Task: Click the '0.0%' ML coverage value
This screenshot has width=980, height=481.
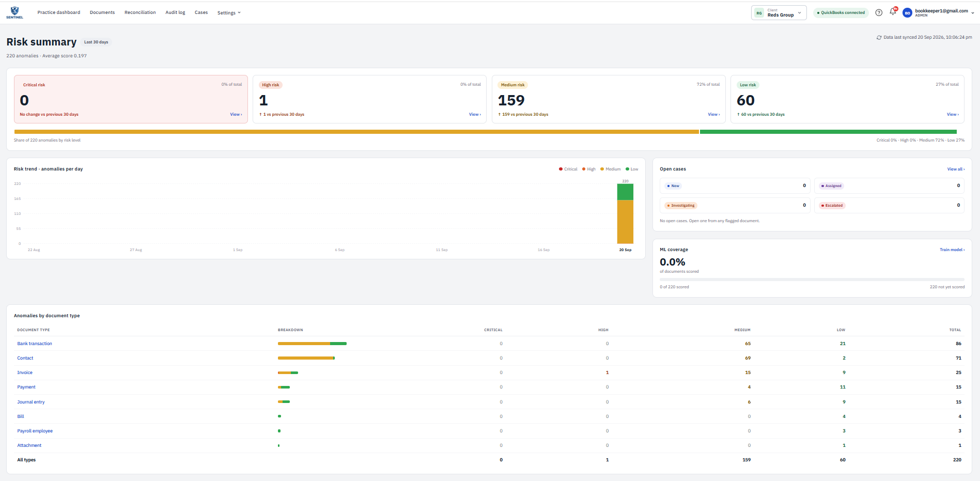Action: coord(673,262)
